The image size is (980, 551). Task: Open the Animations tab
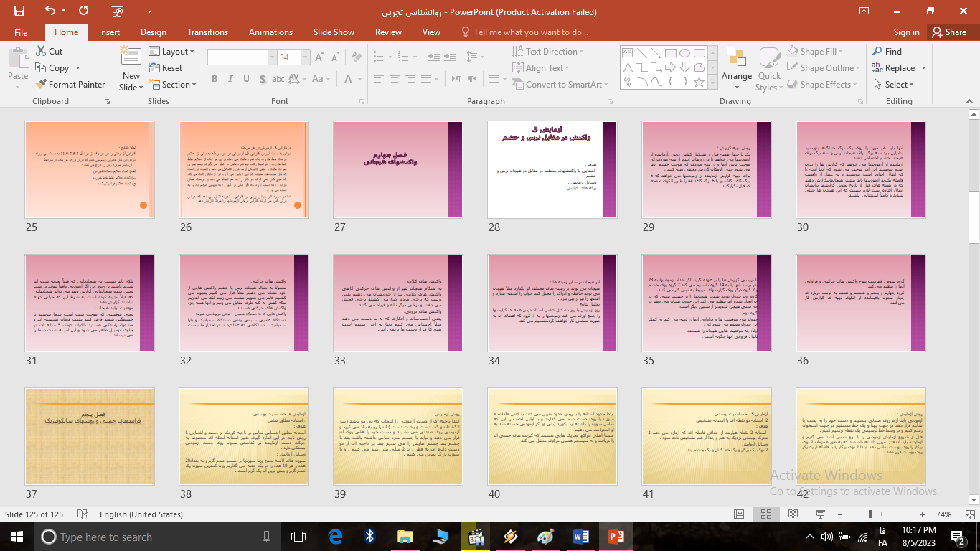pos(270,32)
